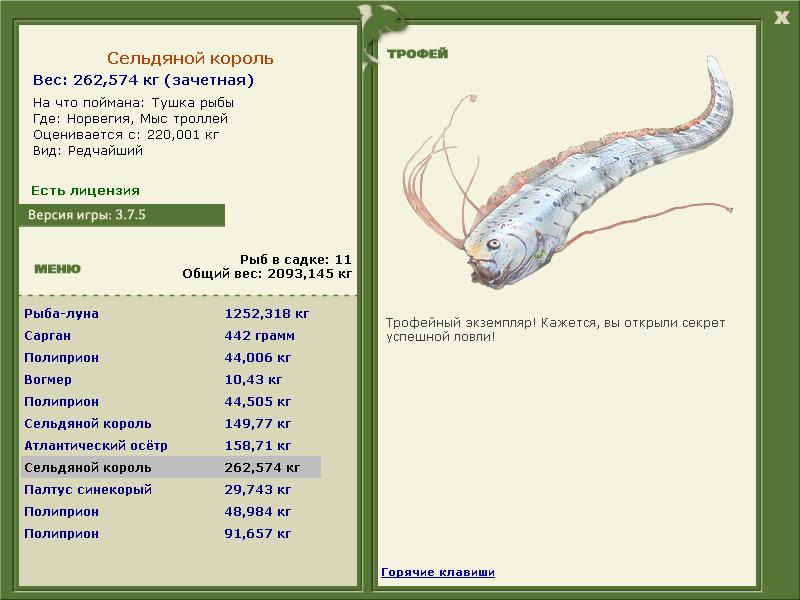The width and height of the screenshot is (800, 600).
Task: Select the Вогмер row in the list
Action: click(x=48, y=380)
